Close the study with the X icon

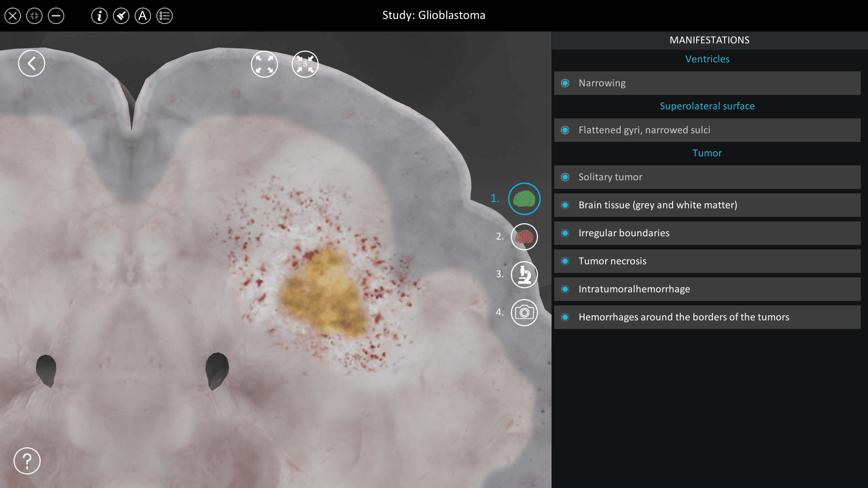coord(13,16)
